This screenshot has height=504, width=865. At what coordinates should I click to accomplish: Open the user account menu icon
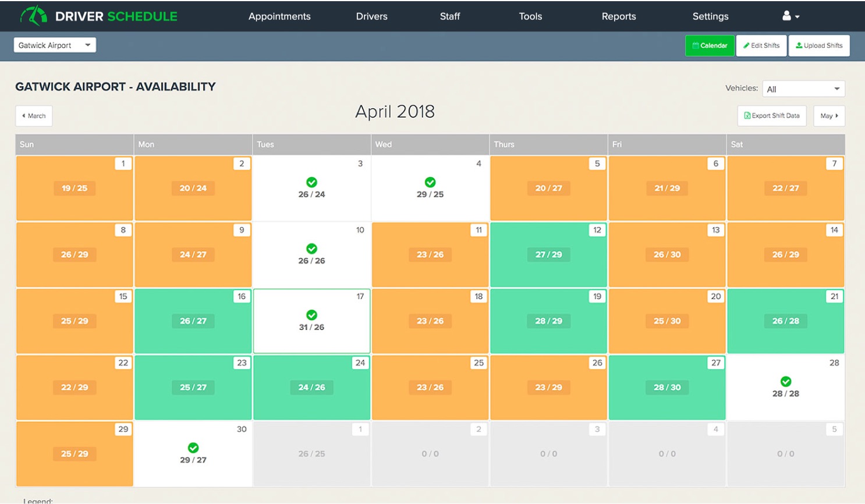coord(790,16)
